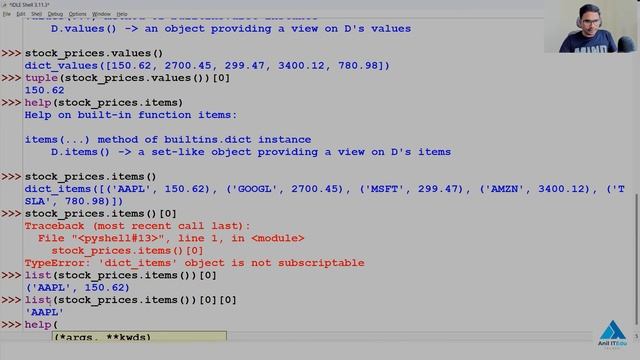Click the list(stock_prices.items())[0] command line
Viewport: 640px width, 360px height.
(120, 276)
